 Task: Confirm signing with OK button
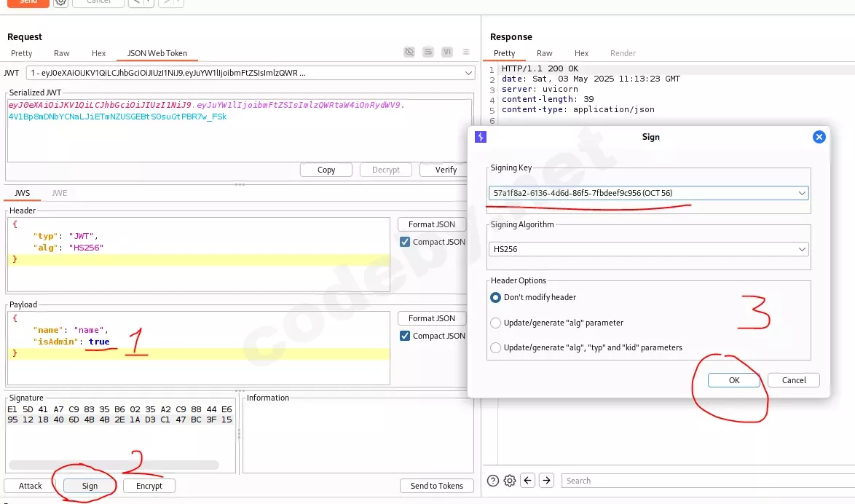coord(734,380)
